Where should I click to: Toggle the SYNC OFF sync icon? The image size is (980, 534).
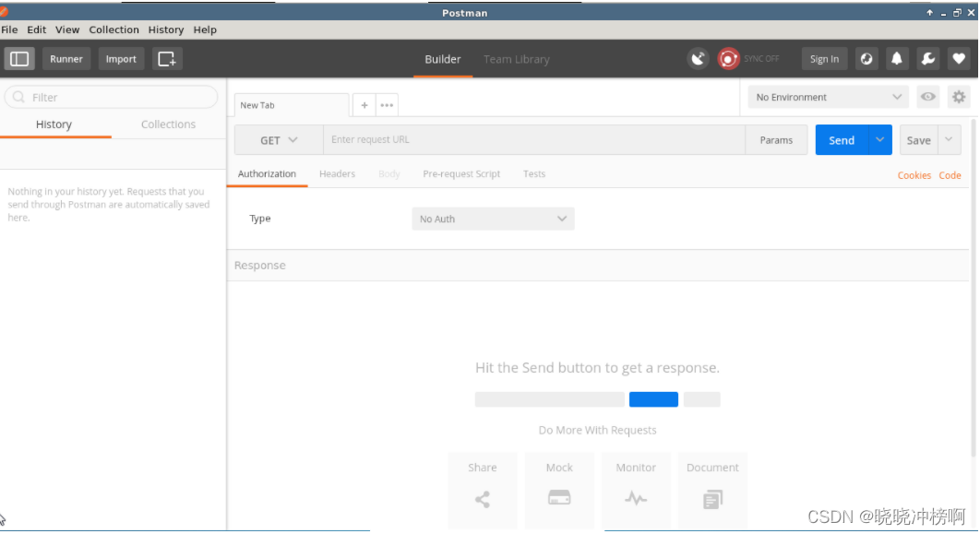click(728, 59)
